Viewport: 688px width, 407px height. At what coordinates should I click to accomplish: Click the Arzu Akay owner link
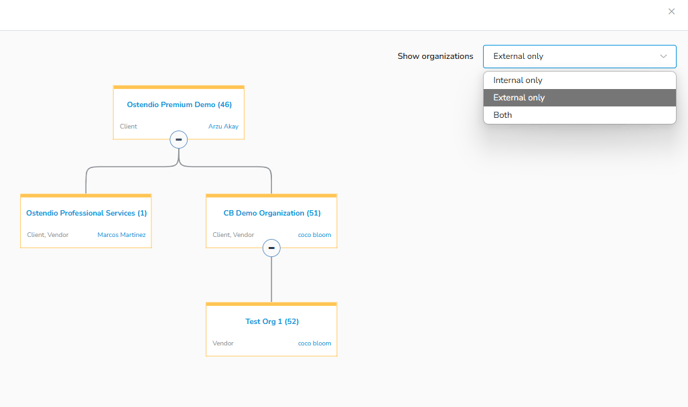coord(223,126)
